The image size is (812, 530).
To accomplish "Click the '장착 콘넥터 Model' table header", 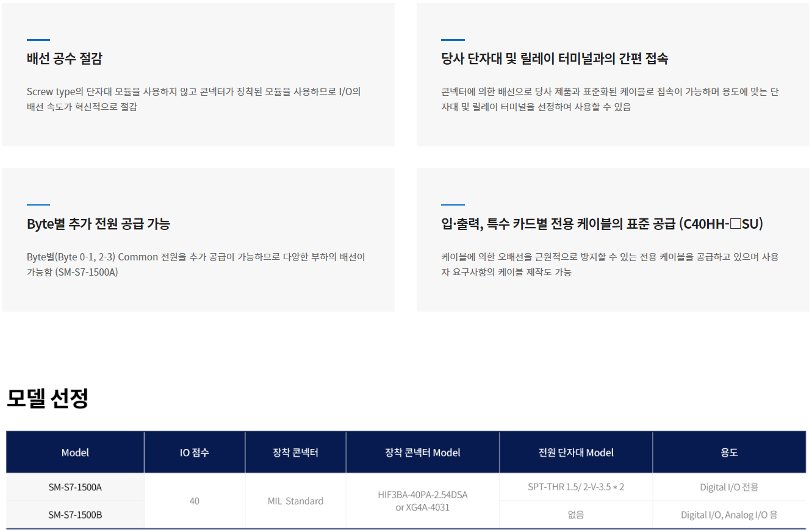I will coord(422,453).
